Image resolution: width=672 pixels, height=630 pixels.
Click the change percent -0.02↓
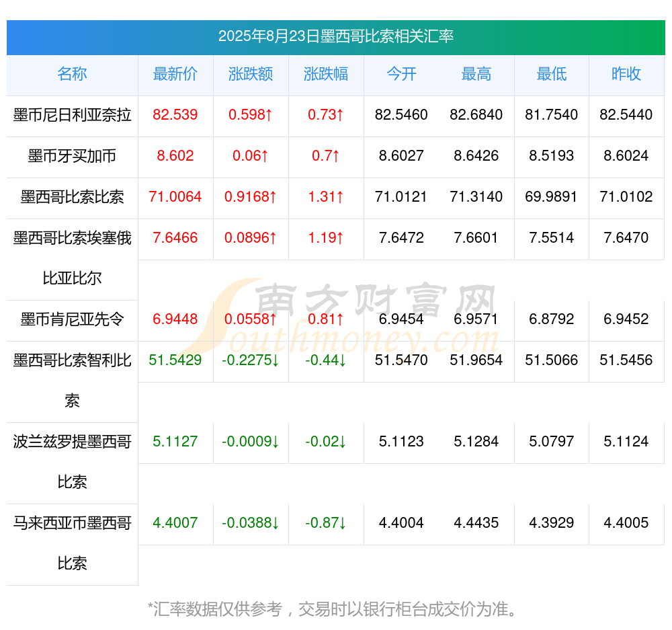(326, 441)
